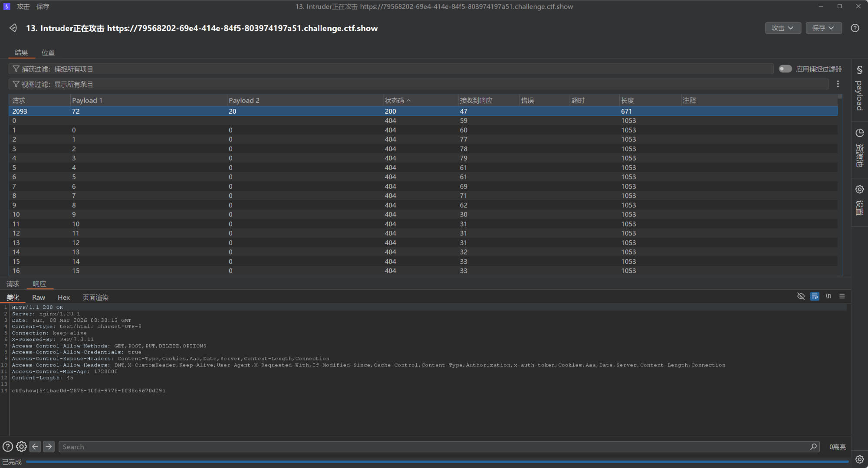Toggle hidden characters eye icon in response
The image size is (868, 468).
point(801,296)
